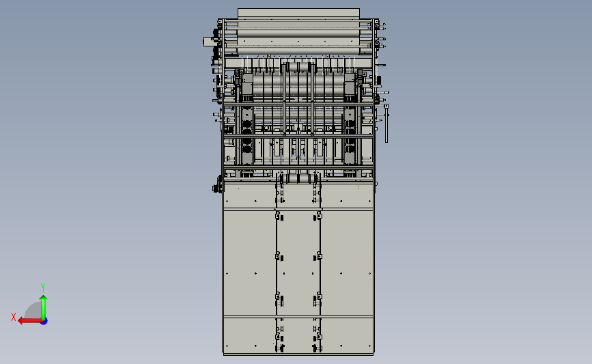Image resolution: width=592 pixels, height=364 pixels.
Task: Click the gray XY plane arc on the triad
Action: click(x=33, y=311)
